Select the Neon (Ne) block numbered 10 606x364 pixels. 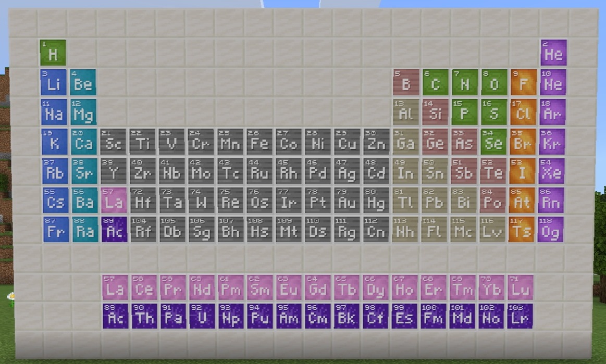(553, 82)
